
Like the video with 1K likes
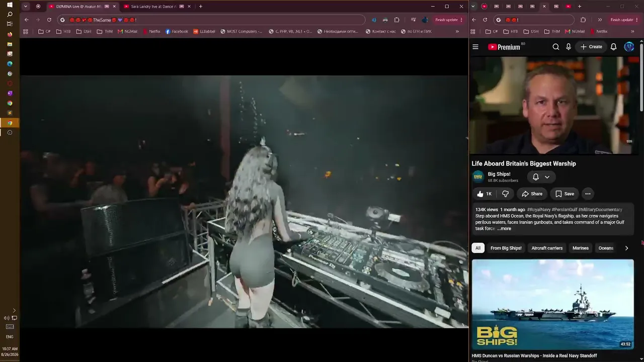[484, 194]
